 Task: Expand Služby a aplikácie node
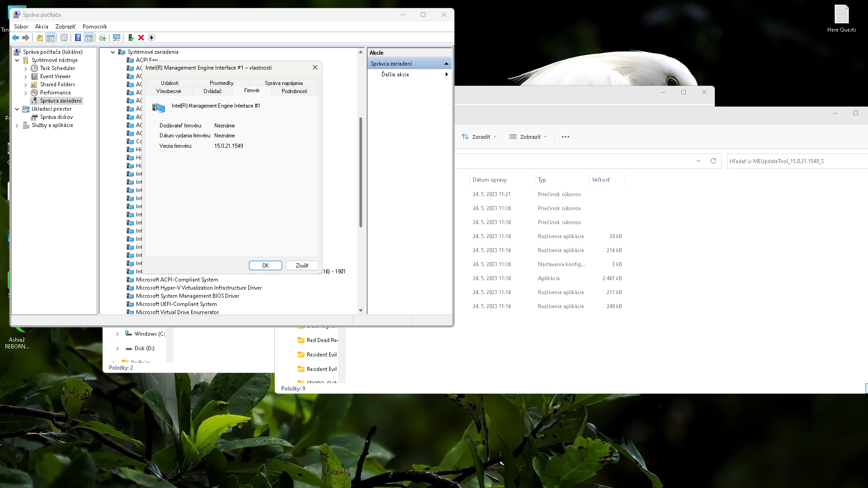pos(17,126)
